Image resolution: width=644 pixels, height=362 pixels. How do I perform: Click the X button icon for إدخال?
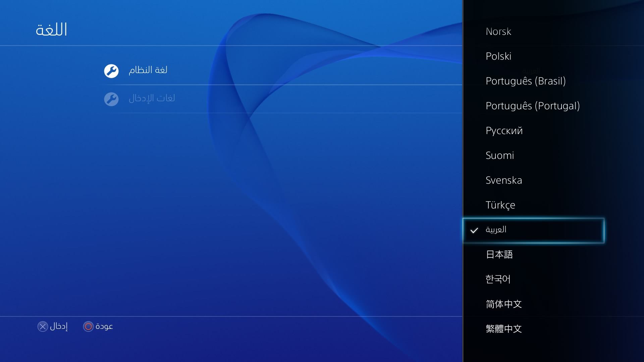[x=43, y=326]
